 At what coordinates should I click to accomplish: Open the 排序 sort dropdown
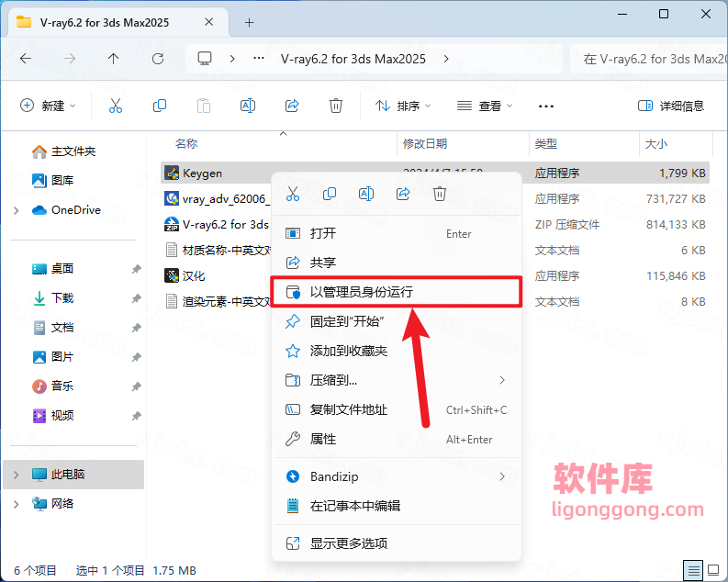pos(403,106)
